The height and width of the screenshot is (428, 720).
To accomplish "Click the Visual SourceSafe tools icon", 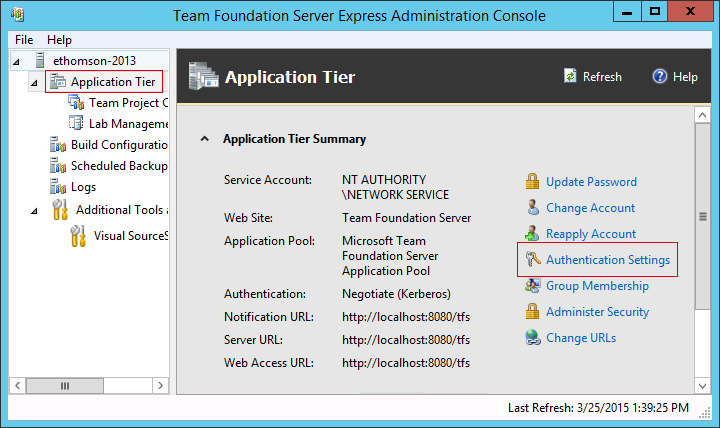I will (x=78, y=236).
